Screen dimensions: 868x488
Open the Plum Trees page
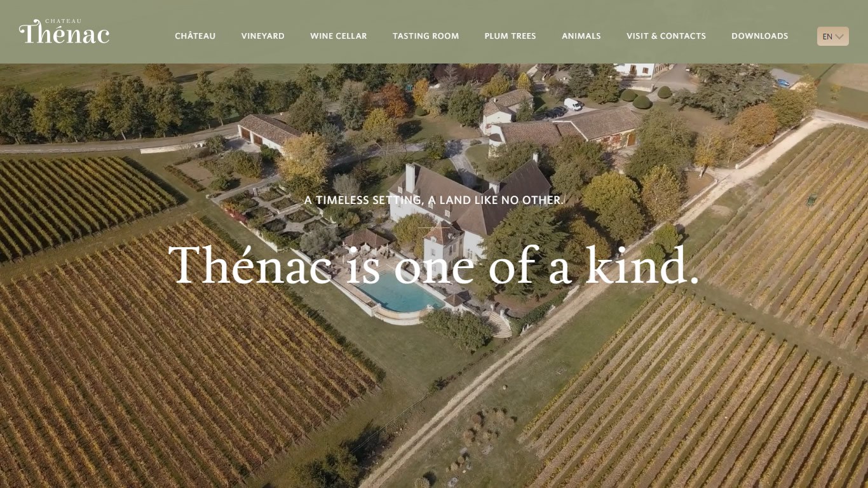[510, 36]
